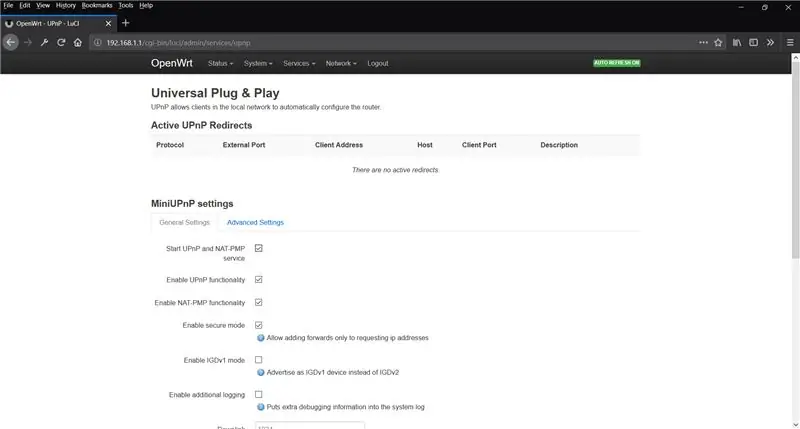Image resolution: width=800 pixels, height=429 pixels.
Task: Open the Edit menu
Action: pos(25,5)
